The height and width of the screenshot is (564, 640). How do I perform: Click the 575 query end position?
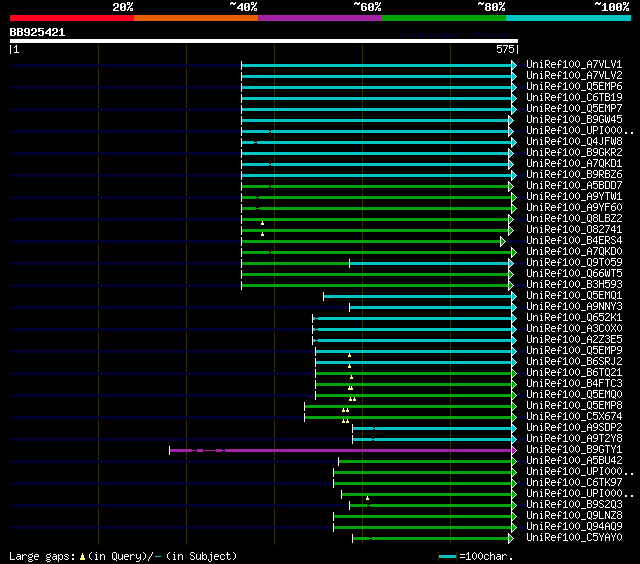tap(505, 49)
